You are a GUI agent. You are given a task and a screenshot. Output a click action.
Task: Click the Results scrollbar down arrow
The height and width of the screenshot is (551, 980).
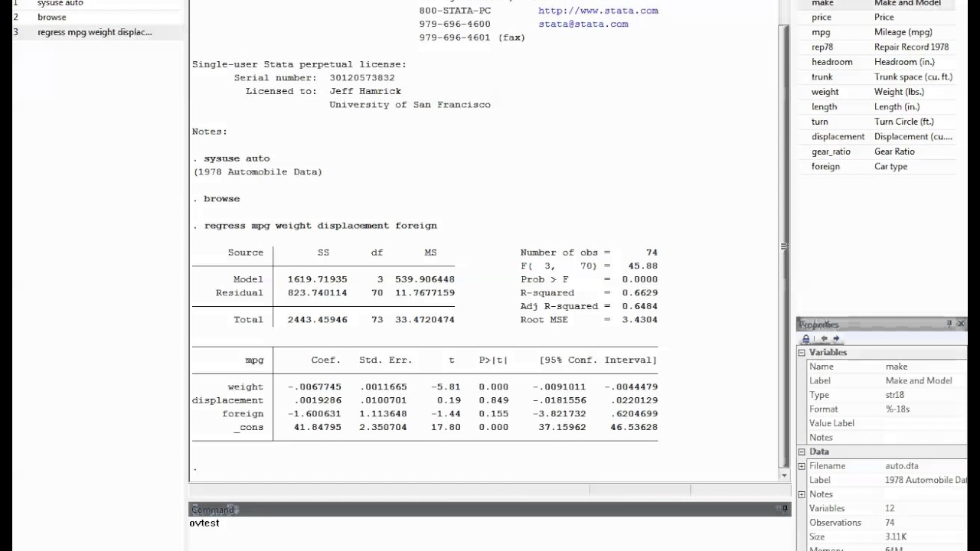(x=784, y=475)
